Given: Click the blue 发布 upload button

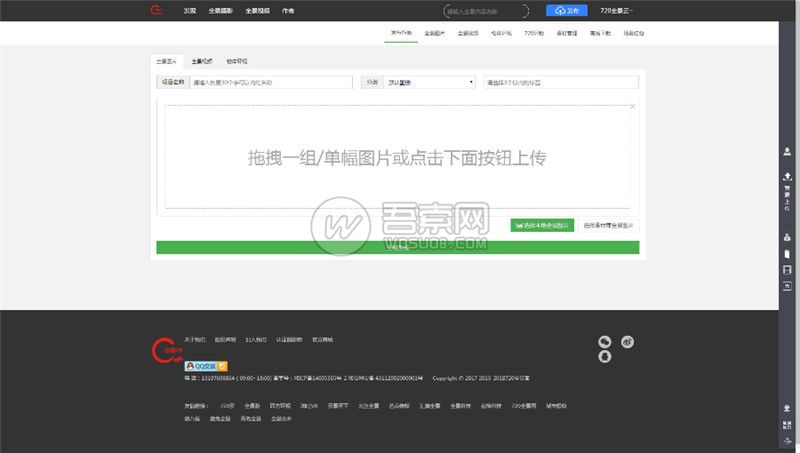Looking at the screenshot, I should click(566, 11).
